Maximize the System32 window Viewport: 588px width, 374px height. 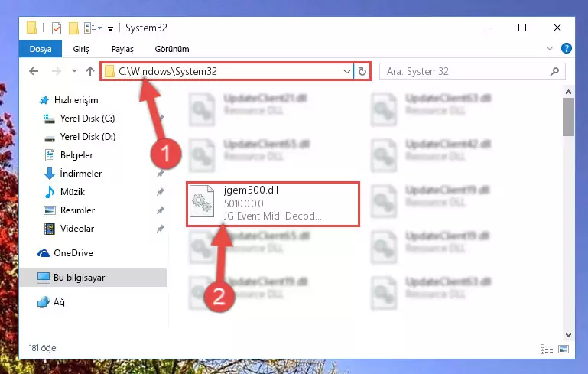tap(522, 28)
